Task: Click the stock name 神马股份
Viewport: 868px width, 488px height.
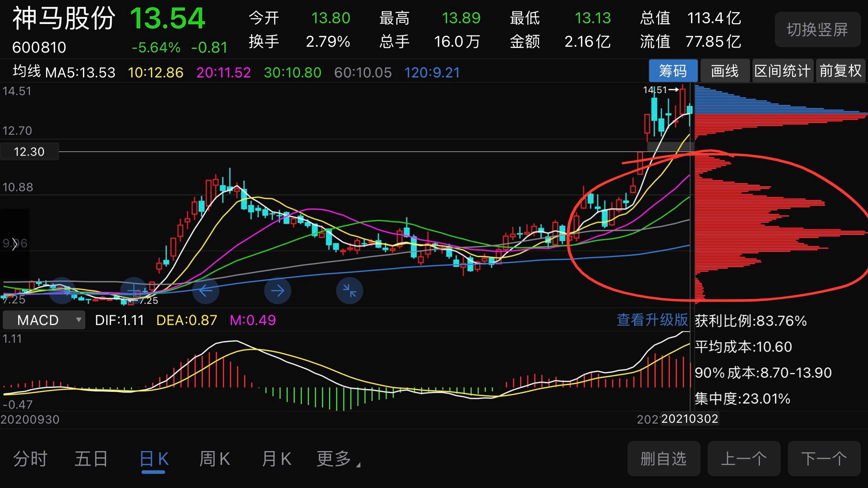Action: 64,18
